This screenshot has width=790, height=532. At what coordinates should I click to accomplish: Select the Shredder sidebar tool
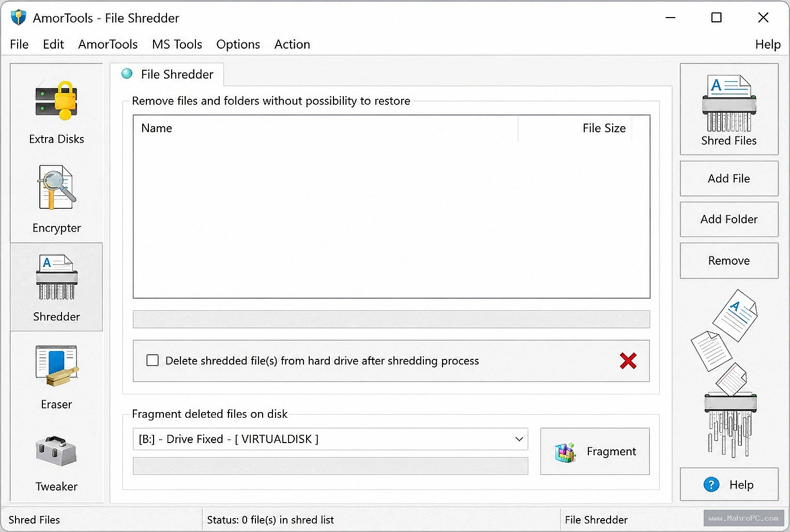point(56,287)
